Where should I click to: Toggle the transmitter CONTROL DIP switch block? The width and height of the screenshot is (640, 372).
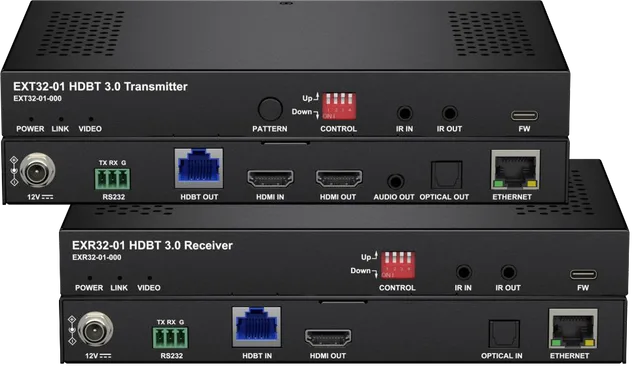point(339,106)
